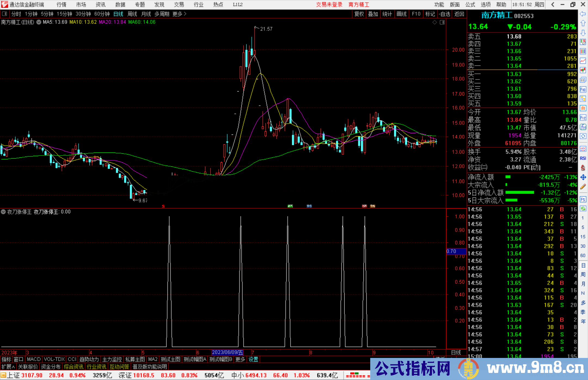Click the candlestick chart sidebar icon
This screenshot has width=588, height=380.
pyautogui.click(x=583, y=71)
